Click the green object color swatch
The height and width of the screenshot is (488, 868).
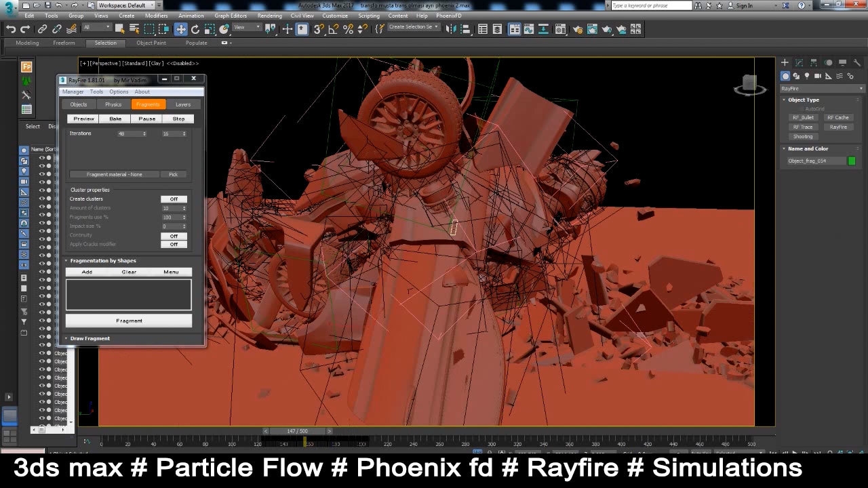(x=852, y=161)
